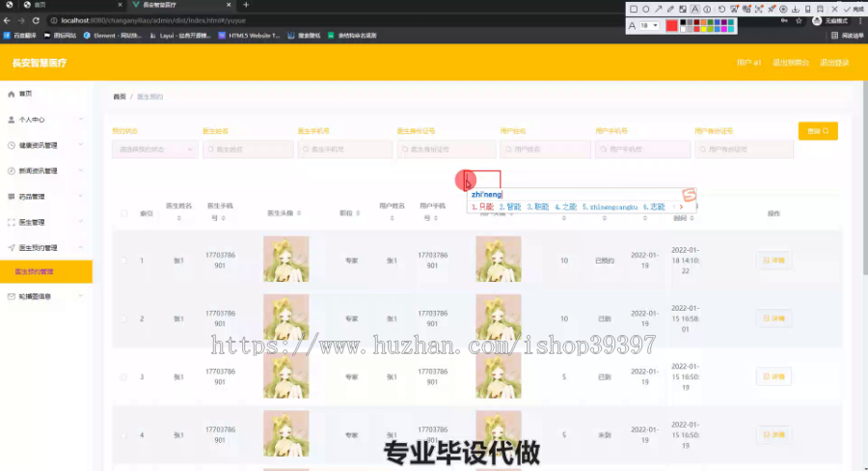
Task: Bookmark the page with the star icon
Action: pos(799,20)
